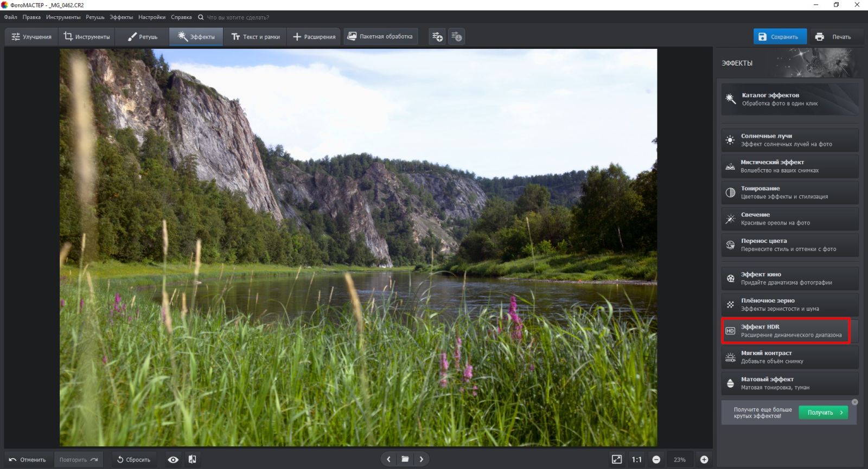The width and height of the screenshot is (868, 469).
Task: Go to the next photo arrow
Action: pos(422,459)
